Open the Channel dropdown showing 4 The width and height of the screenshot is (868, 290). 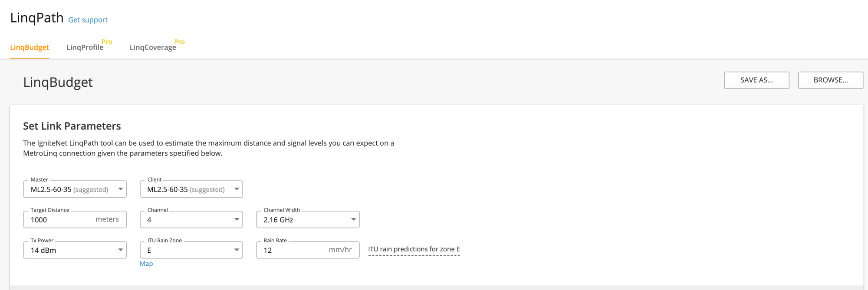tap(191, 220)
